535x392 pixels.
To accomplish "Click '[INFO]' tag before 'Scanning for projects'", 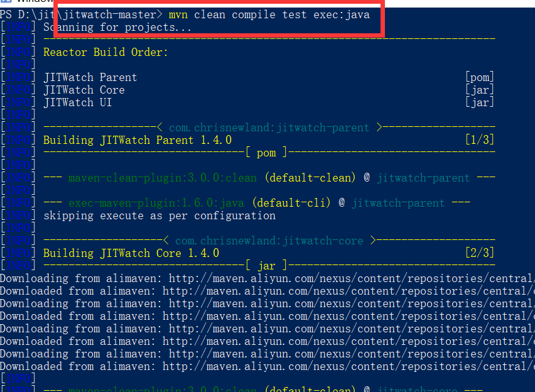I will point(18,27).
